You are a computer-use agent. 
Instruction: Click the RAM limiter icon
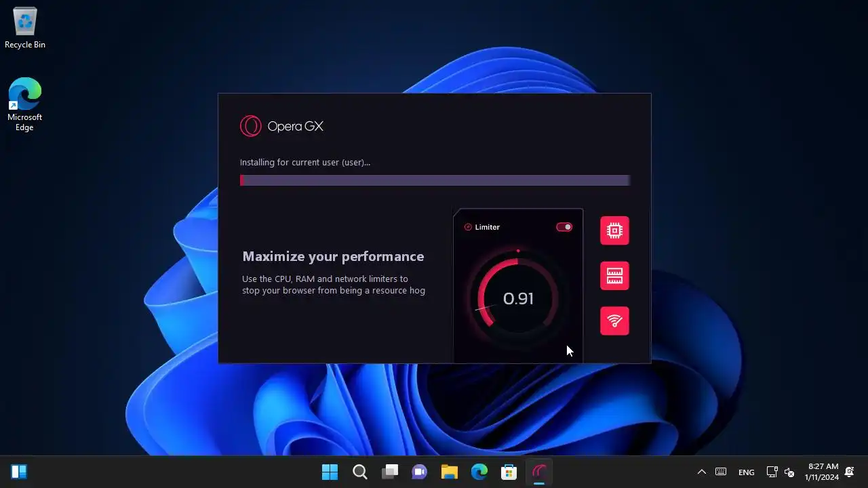(x=614, y=276)
